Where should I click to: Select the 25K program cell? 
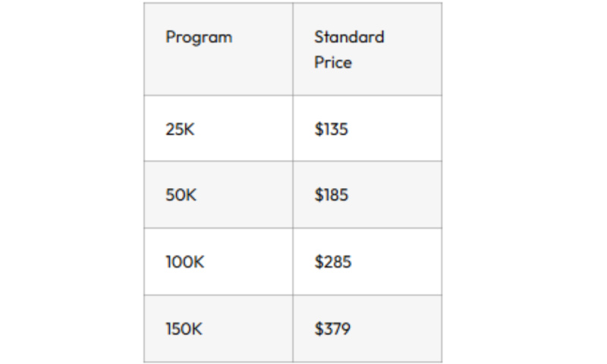tap(180, 129)
